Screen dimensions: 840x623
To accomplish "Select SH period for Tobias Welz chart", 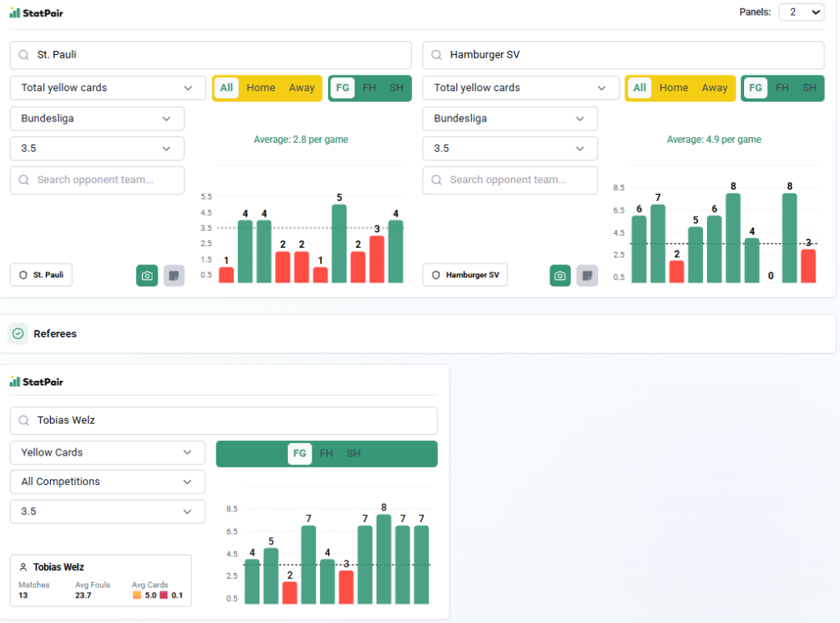I will 354,453.
